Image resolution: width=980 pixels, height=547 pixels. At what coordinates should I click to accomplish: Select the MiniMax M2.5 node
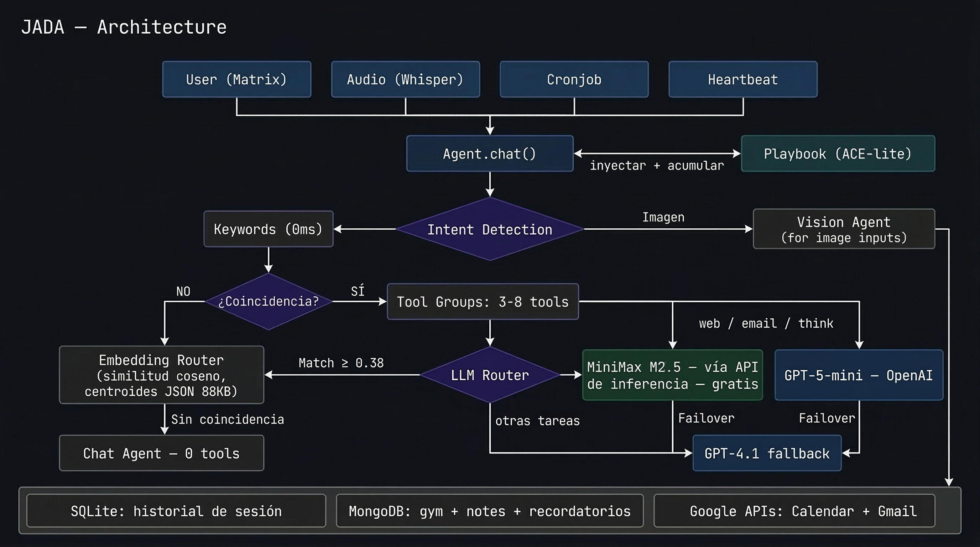click(x=672, y=375)
